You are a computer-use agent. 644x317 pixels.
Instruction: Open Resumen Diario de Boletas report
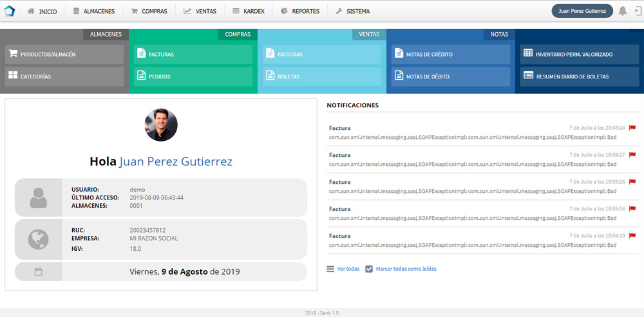coord(580,77)
